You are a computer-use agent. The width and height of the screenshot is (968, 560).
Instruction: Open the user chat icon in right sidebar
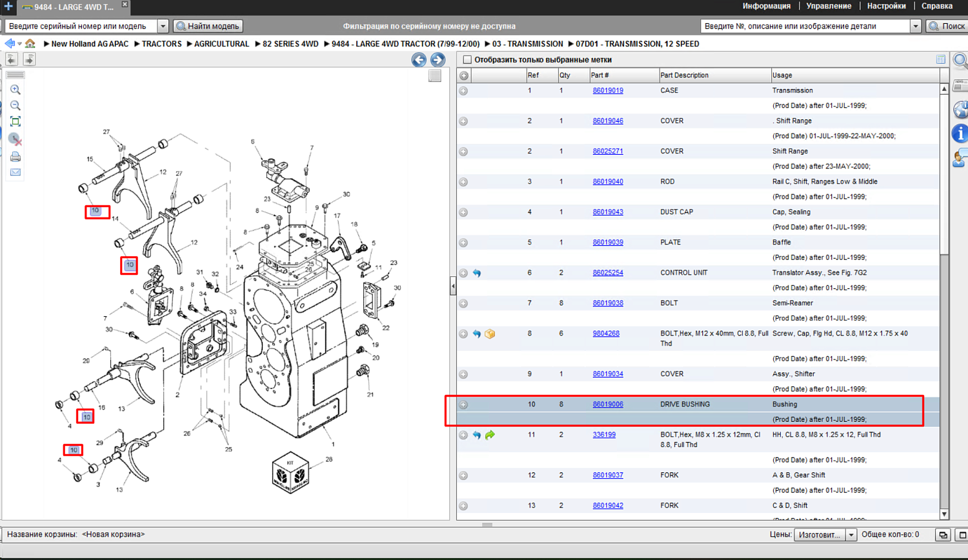(x=960, y=157)
